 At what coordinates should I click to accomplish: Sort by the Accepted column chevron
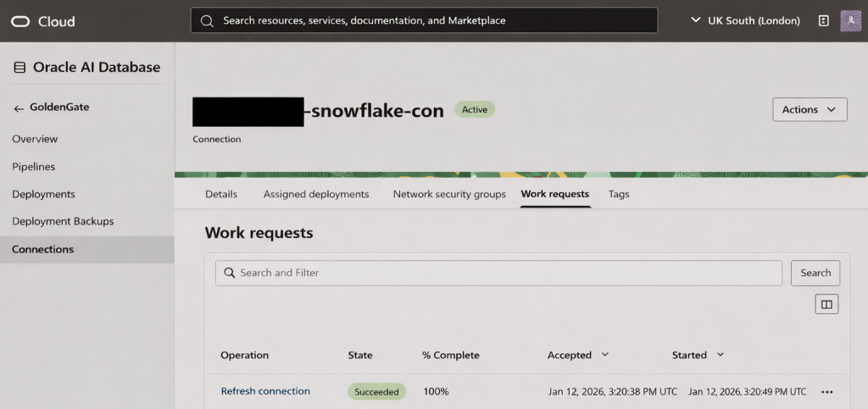click(x=605, y=355)
